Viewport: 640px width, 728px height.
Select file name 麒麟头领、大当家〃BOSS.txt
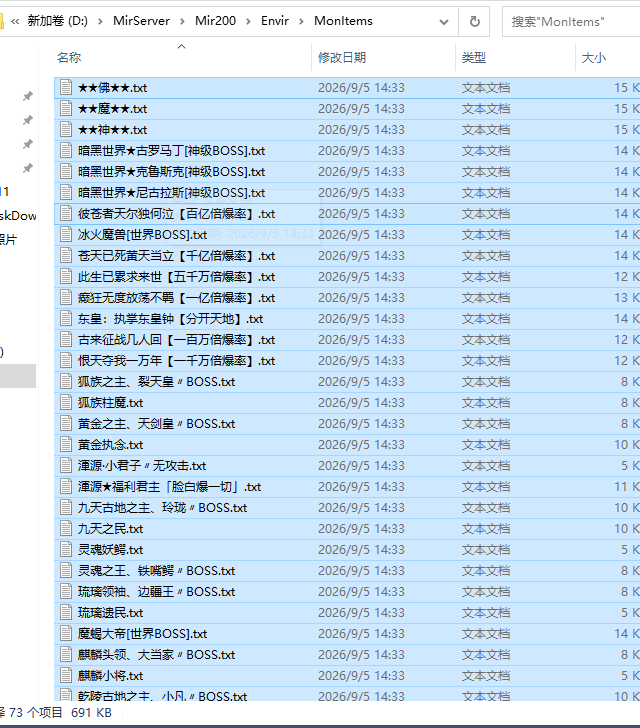pyautogui.click(x=156, y=654)
